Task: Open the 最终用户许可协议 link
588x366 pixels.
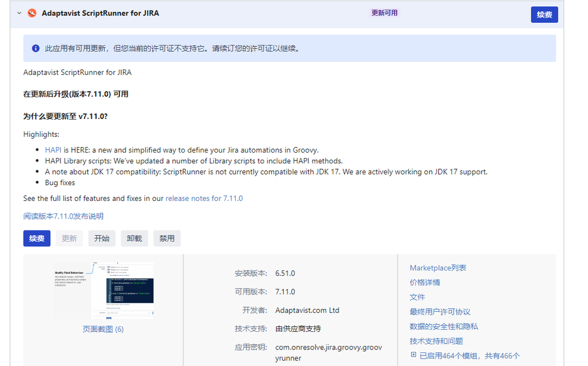Action: point(440,312)
